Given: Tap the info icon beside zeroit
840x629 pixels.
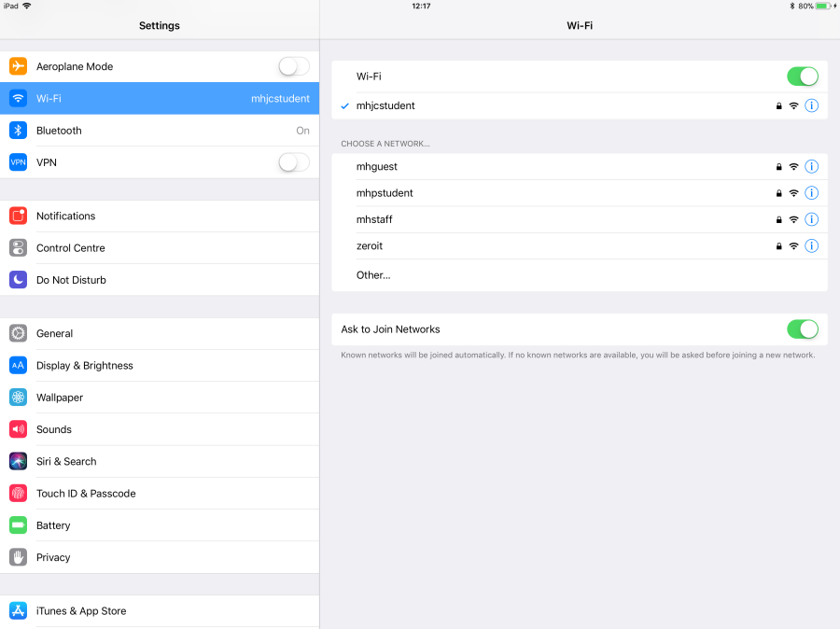Looking at the screenshot, I should point(811,246).
